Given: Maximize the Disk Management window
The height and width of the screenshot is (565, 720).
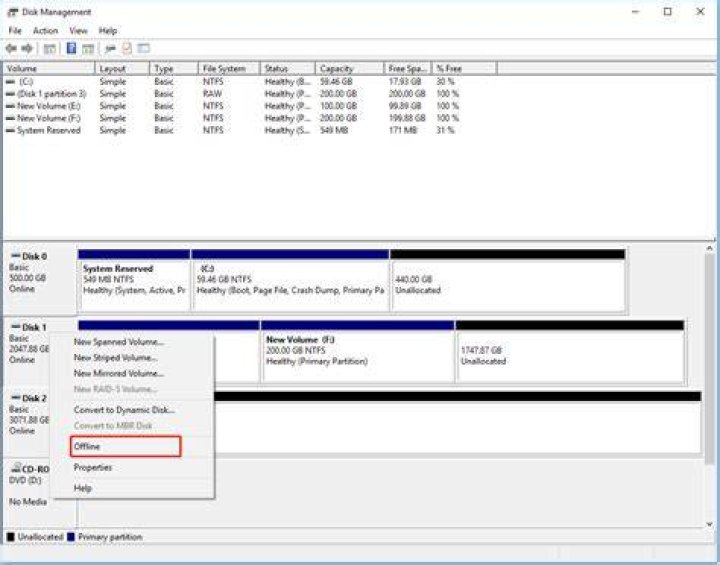Looking at the screenshot, I should [668, 12].
